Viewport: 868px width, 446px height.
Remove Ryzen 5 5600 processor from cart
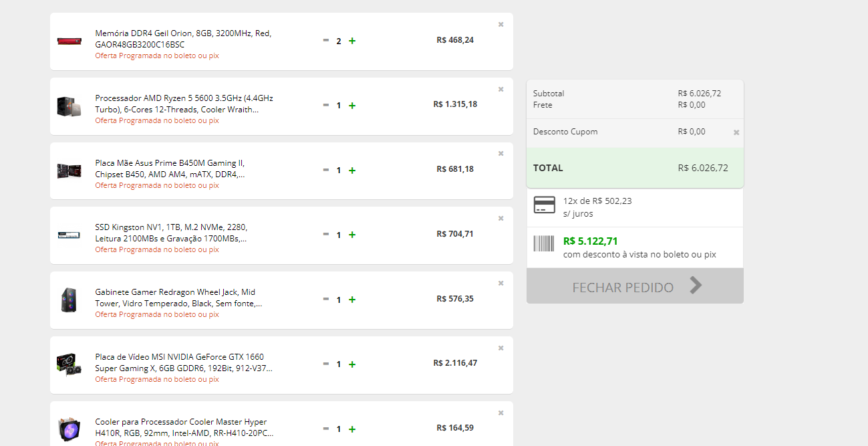[501, 90]
